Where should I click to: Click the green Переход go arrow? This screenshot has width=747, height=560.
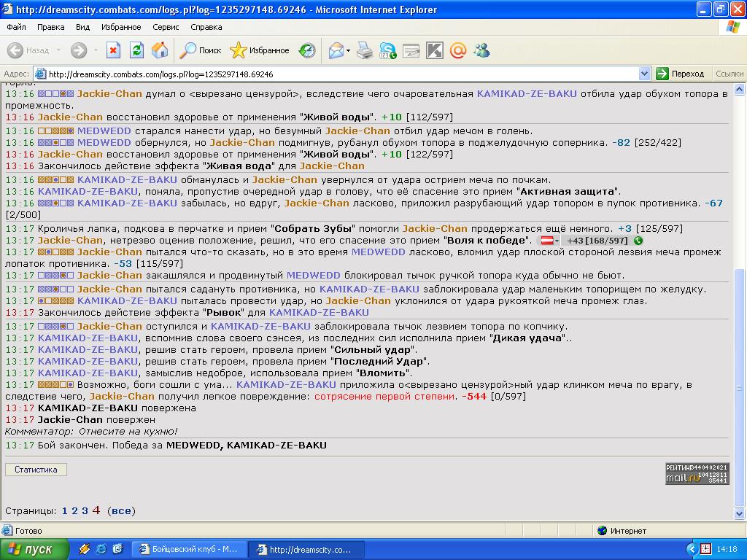coord(662,74)
